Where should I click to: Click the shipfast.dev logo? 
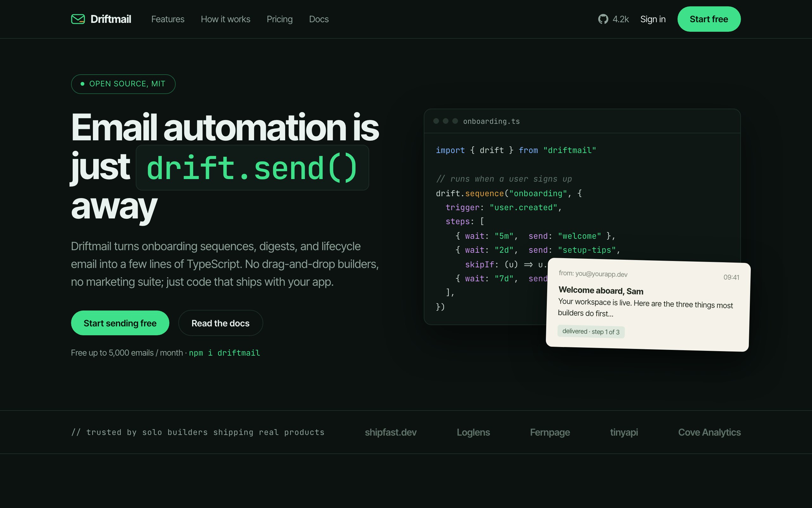(x=390, y=432)
